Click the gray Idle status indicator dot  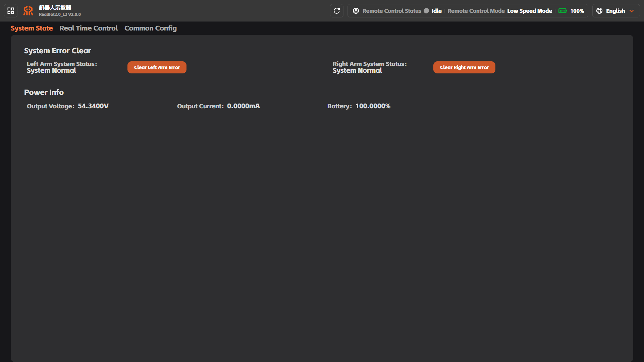(x=426, y=11)
